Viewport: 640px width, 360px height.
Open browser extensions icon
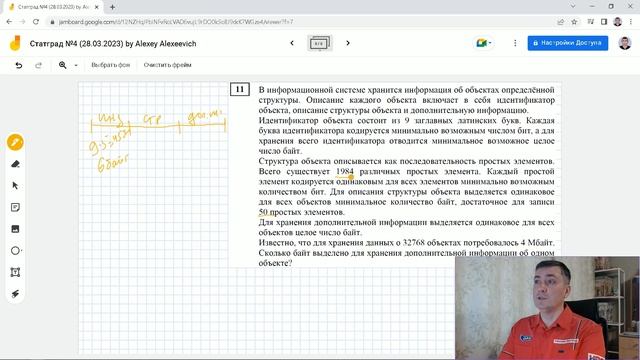point(591,22)
